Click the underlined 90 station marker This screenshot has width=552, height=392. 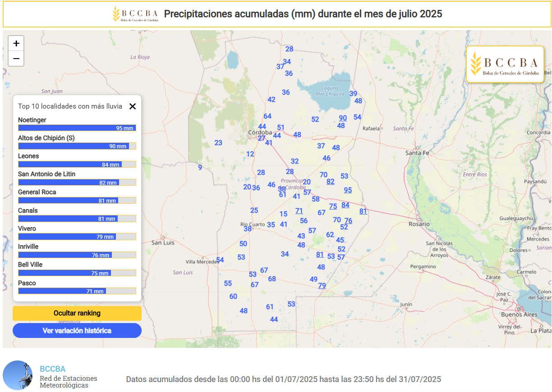coord(343,118)
